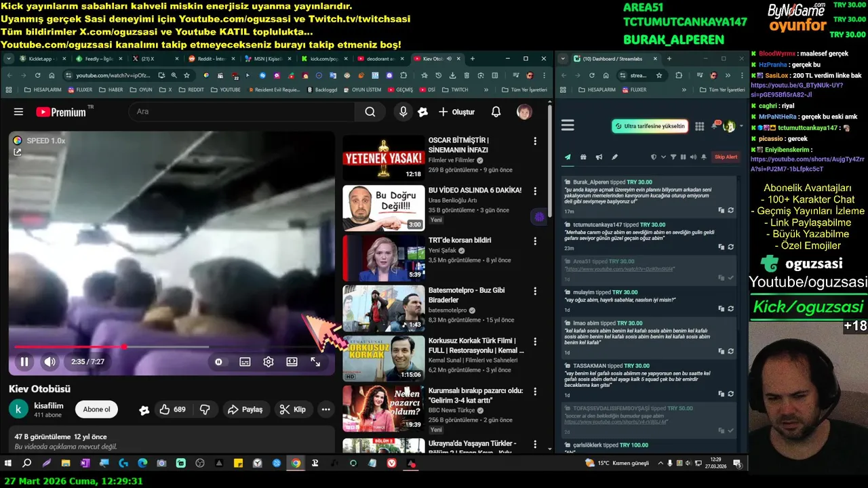The height and width of the screenshot is (488, 868).
Task: Replay Burak_Alperen's TRY 30.00 tip alert
Action: 730,210
